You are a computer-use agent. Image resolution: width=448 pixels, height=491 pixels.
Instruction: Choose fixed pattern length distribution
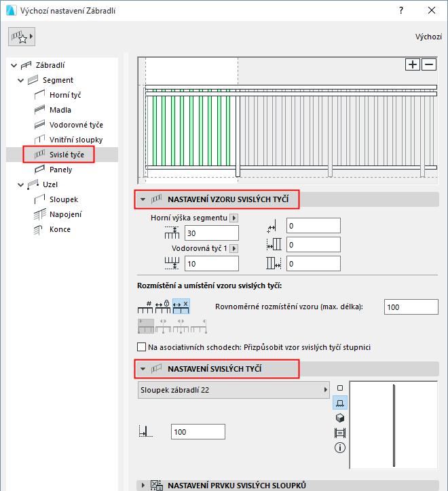coord(163,307)
